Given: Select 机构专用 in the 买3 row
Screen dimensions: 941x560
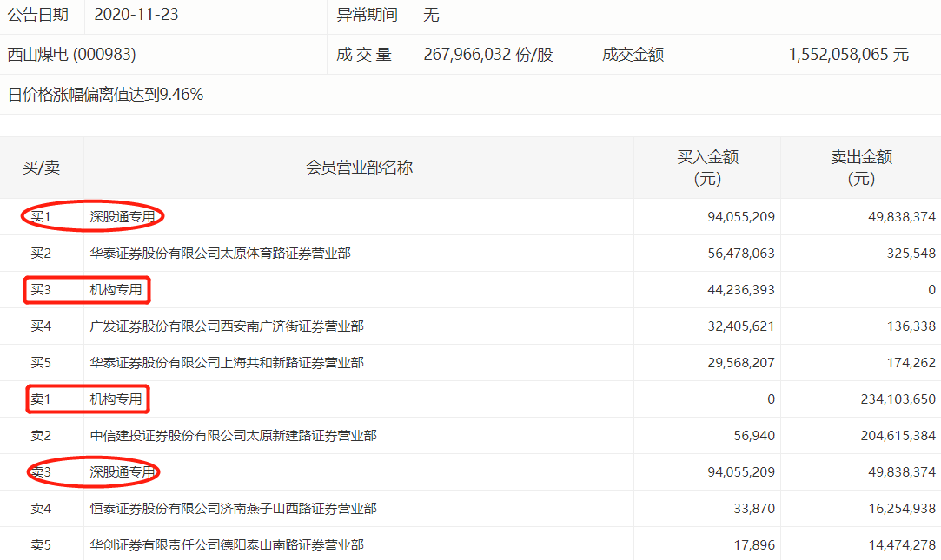Looking at the screenshot, I should [116, 290].
